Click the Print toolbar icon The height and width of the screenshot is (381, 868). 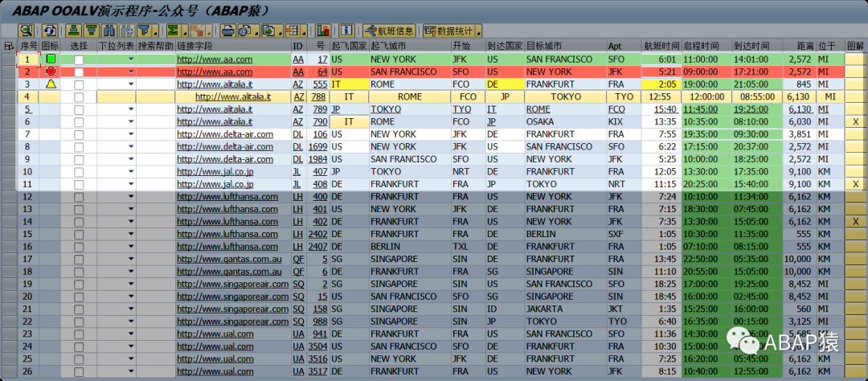point(227,31)
